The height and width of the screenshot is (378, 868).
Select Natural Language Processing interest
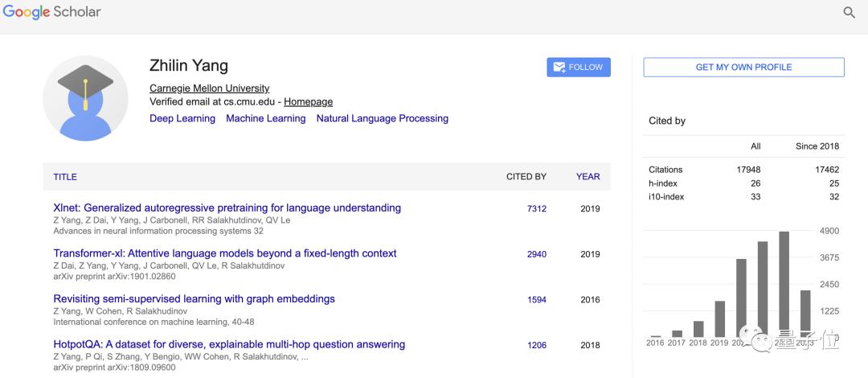tap(382, 118)
